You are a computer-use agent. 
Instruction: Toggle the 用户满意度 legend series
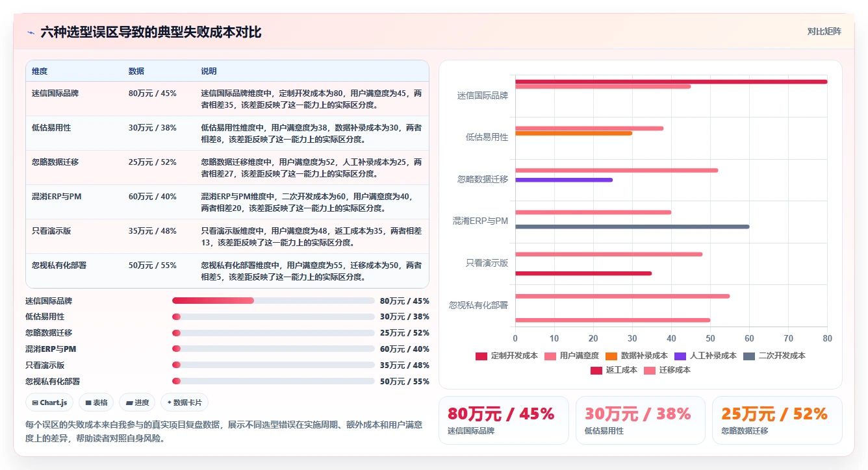click(x=571, y=356)
